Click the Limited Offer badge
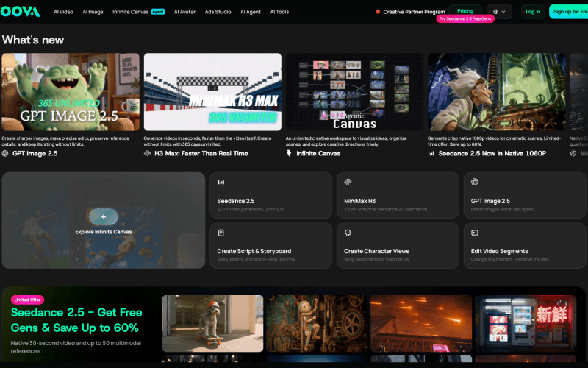The image size is (588, 368). tap(27, 300)
